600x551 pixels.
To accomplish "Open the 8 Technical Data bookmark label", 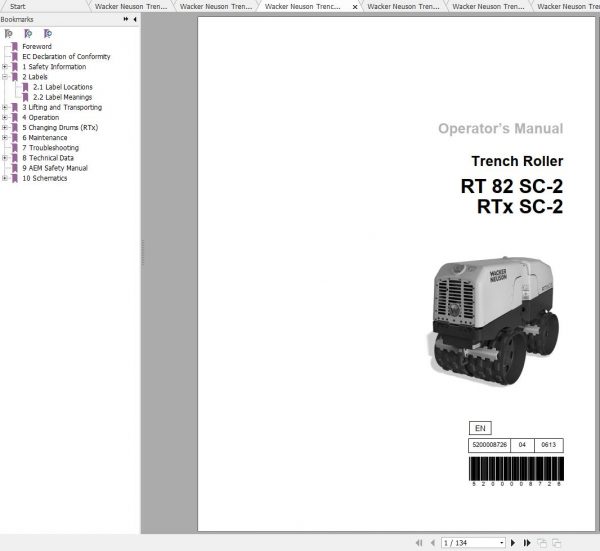I will pyautogui.click(x=48, y=158).
